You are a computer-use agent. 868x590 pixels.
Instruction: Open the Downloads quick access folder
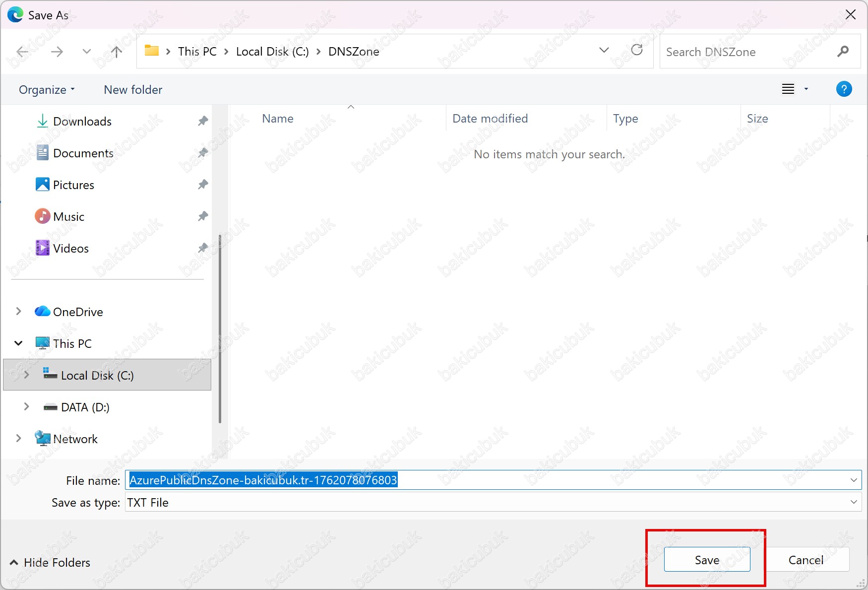(82, 122)
